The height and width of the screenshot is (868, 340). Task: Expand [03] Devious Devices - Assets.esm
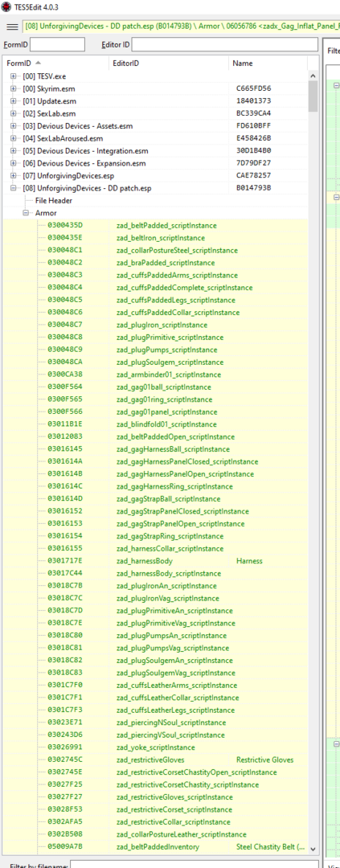(x=14, y=125)
